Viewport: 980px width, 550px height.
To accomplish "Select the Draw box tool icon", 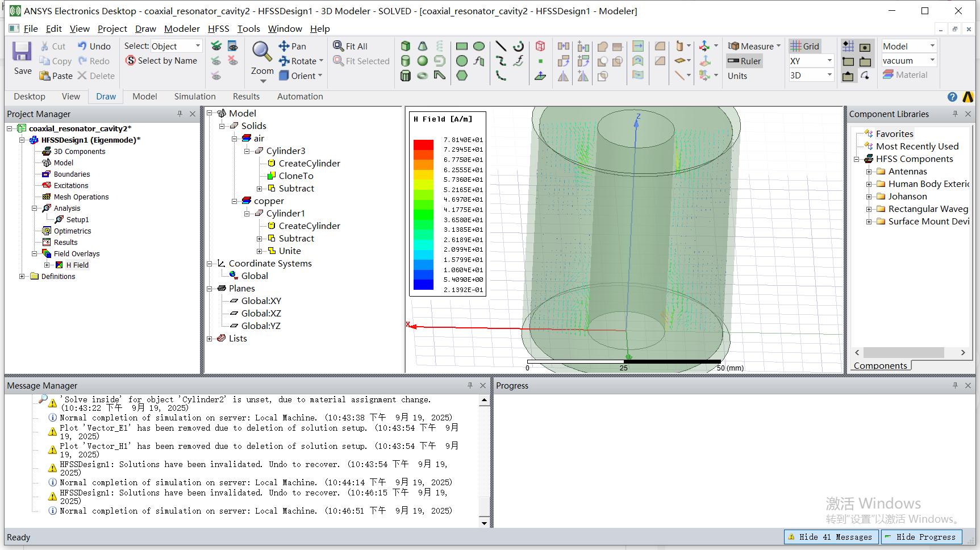I will [406, 46].
